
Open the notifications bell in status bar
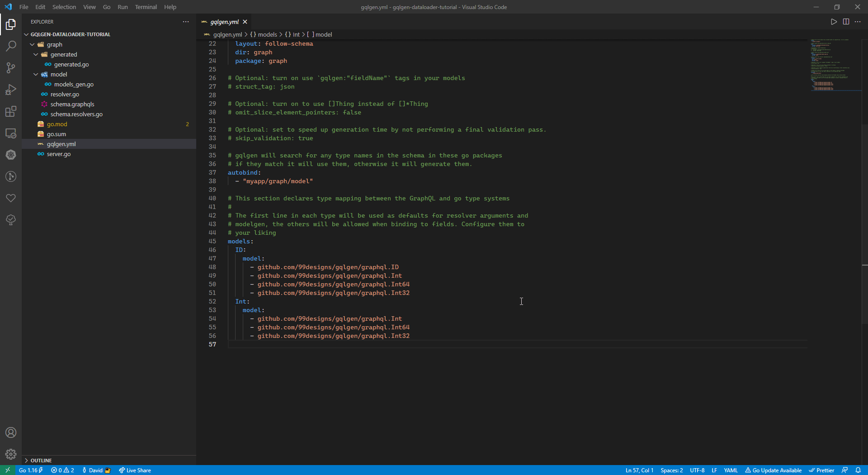[x=858, y=470]
